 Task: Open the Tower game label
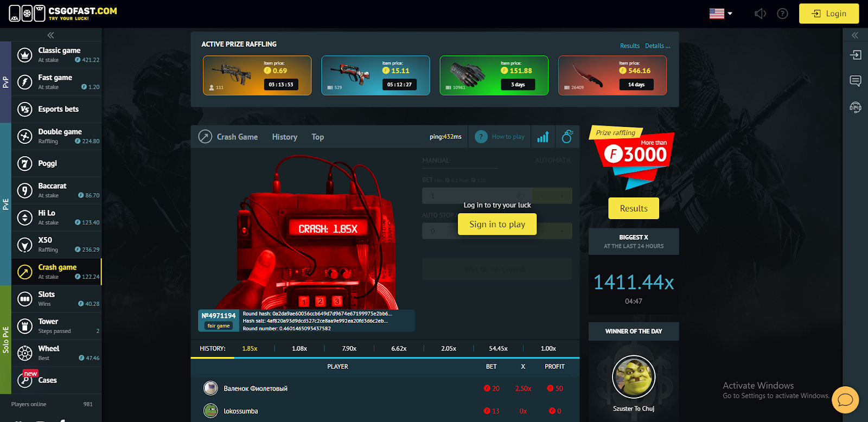(48, 322)
